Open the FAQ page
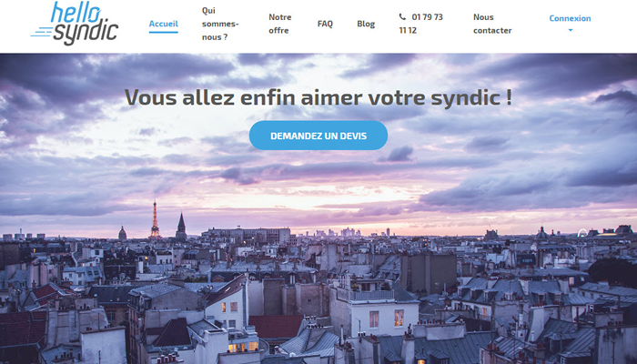This screenshot has height=364, width=637. pos(325,24)
